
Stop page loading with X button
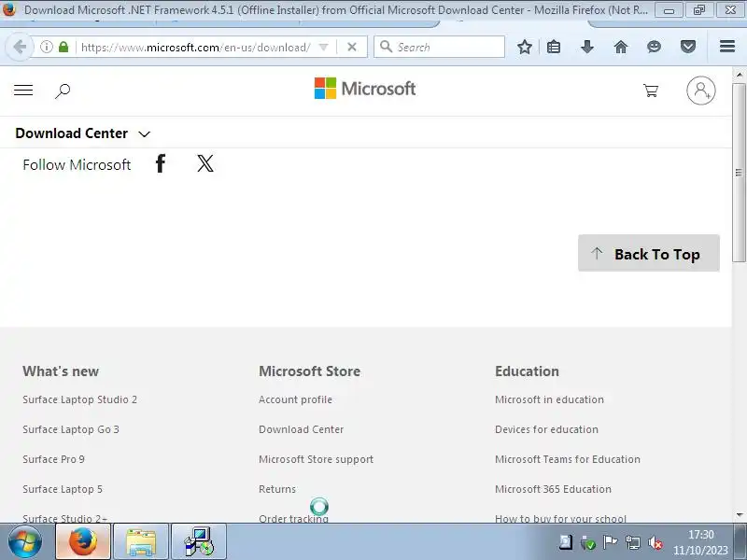point(352,47)
